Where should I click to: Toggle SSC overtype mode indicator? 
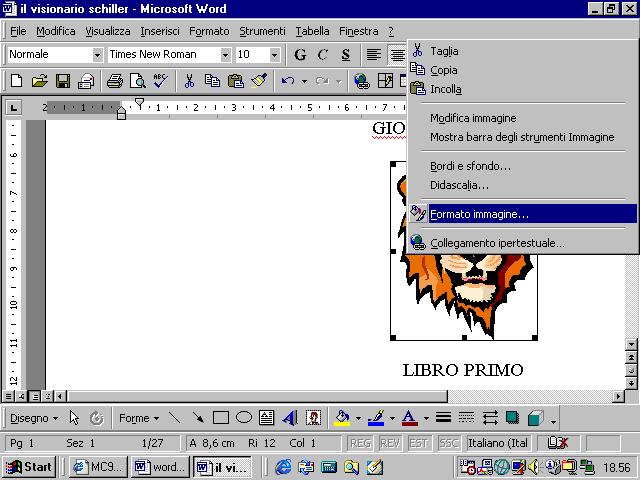449,443
